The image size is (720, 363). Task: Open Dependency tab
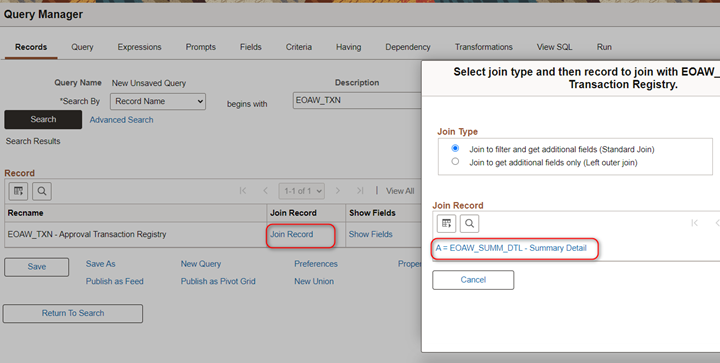pyautogui.click(x=408, y=47)
